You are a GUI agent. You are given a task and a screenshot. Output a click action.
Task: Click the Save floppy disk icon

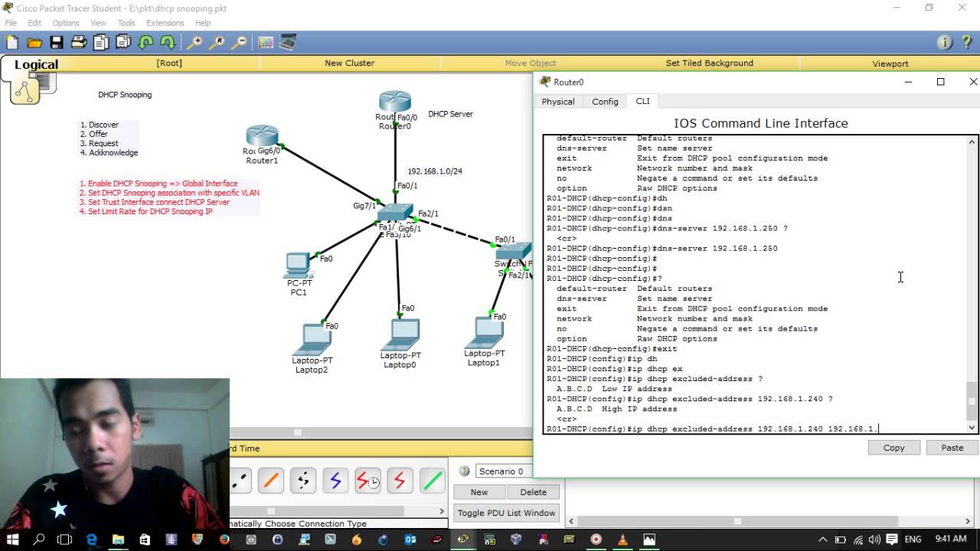[x=57, y=43]
